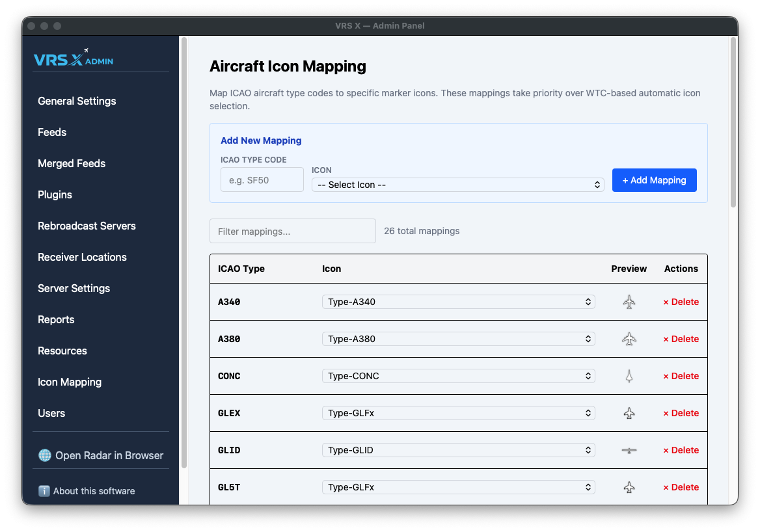Delete the A380 mapping

point(681,339)
